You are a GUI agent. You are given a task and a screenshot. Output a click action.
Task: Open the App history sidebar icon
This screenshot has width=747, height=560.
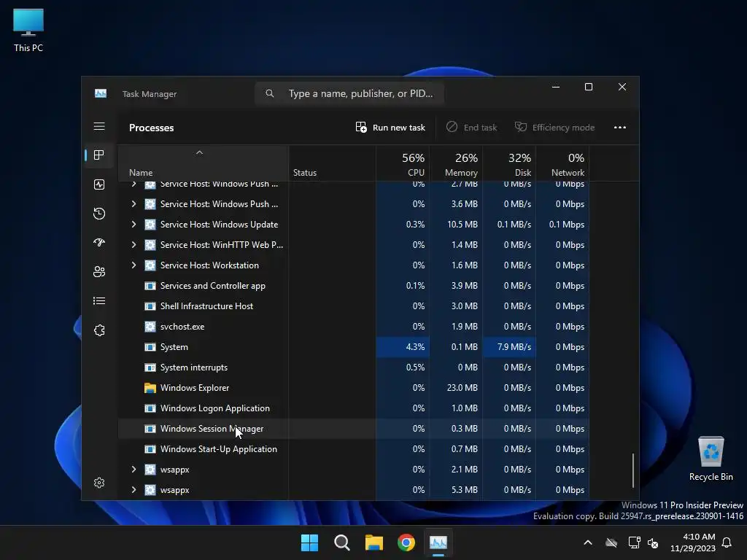pyautogui.click(x=99, y=214)
